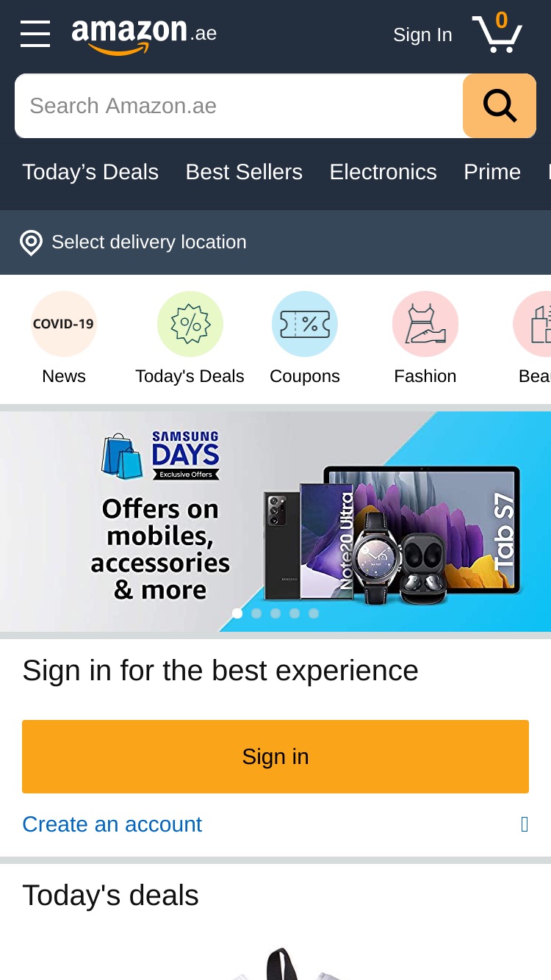The height and width of the screenshot is (980, 551).
Task: Click the orange Sign in button
Action: tap(275, 757)
